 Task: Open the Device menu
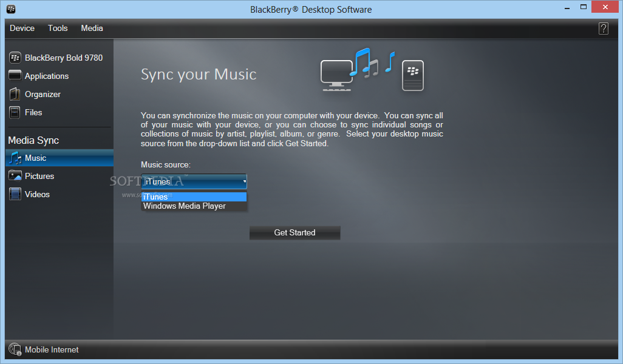pyautogui.click(x=22, y=28)
